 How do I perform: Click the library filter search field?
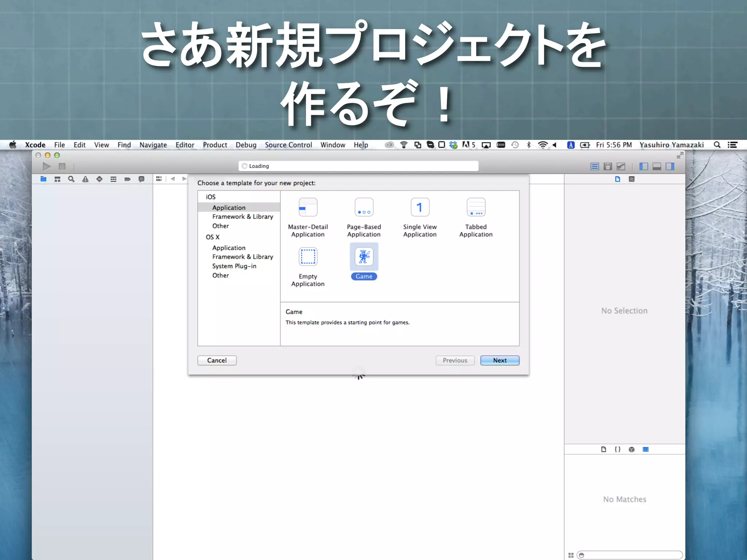(x=630, y=555)
